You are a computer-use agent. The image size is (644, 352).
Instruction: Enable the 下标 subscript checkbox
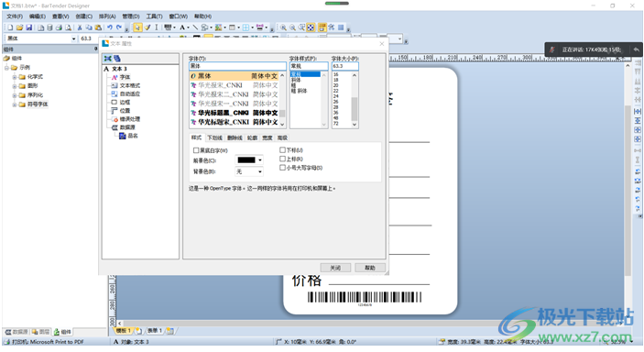(282, 150)
